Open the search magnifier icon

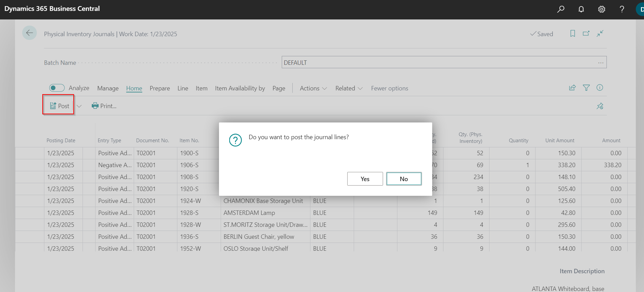561,9
